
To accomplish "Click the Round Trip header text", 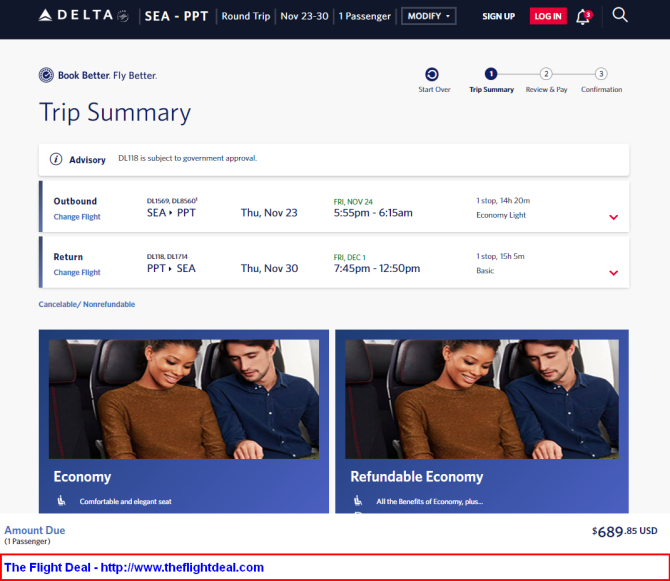I will click(246, 16).
